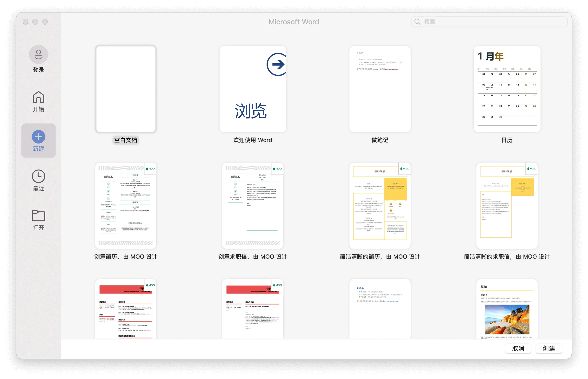Select the 做笔记 template
This screenshot has height=379, width=588.
click(x=380, y=89)
